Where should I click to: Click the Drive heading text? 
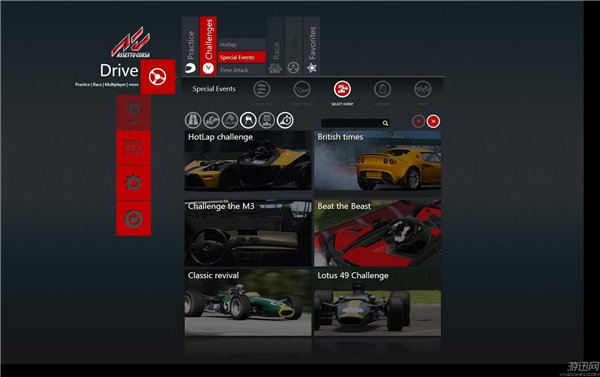pos(119,70)
